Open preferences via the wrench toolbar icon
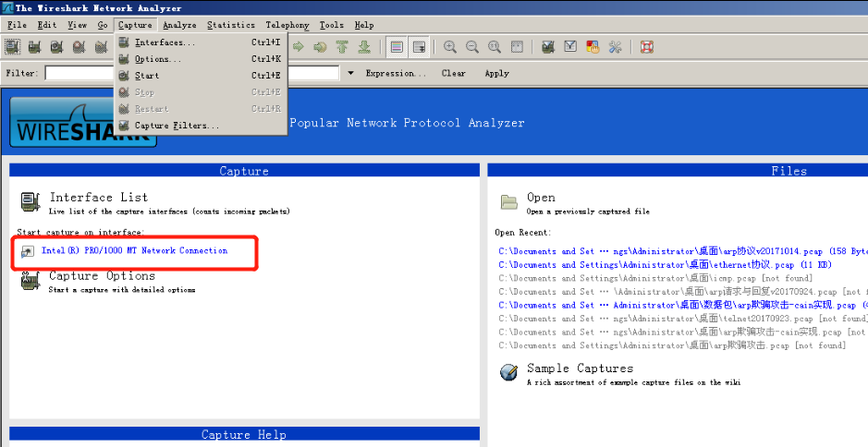 pos(615,47)
